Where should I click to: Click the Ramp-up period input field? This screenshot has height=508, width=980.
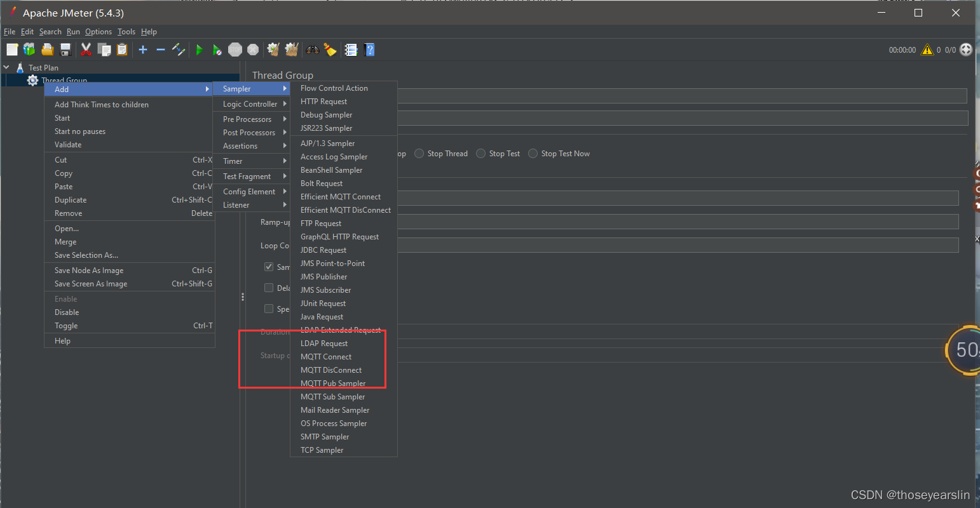[x=678, y=222]
